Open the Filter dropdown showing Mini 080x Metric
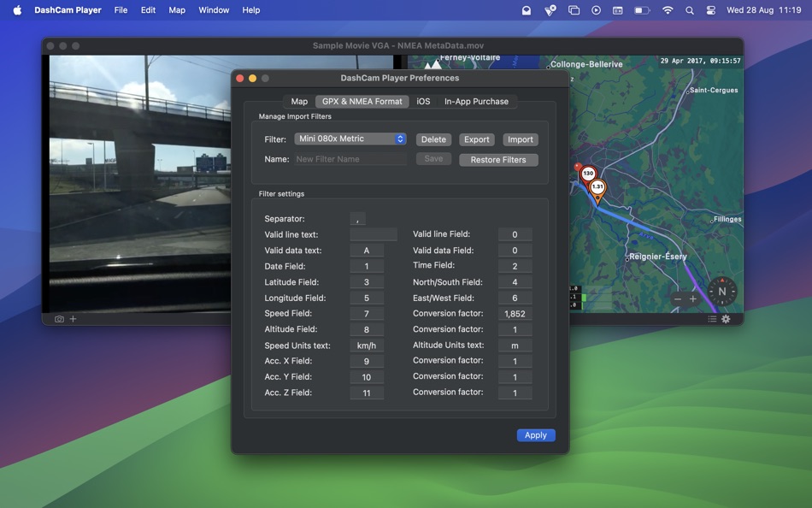Image resolution: width=812 pixels, height=508 pixels. pos(350,139)
